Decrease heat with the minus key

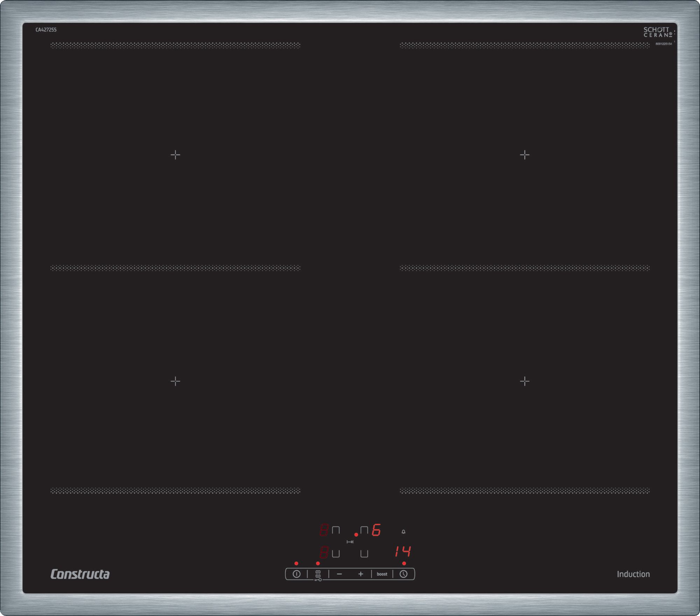[x=339, y=574]
